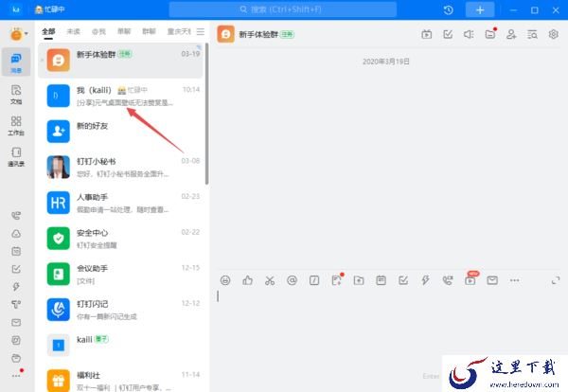Expand the message input box
Screen dimensions: 568x392
point(556,280)
